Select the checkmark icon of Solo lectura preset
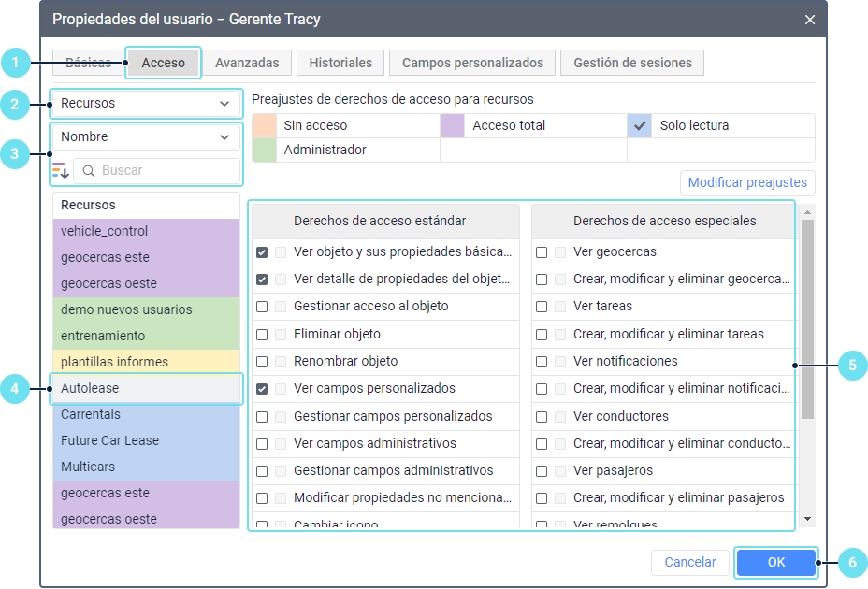 640,125
